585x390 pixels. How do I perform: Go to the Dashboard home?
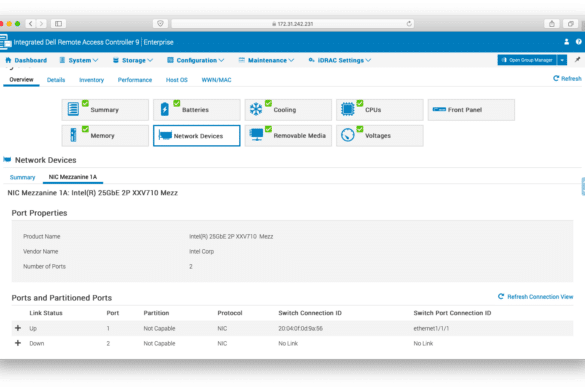click(x=26, y=60)
